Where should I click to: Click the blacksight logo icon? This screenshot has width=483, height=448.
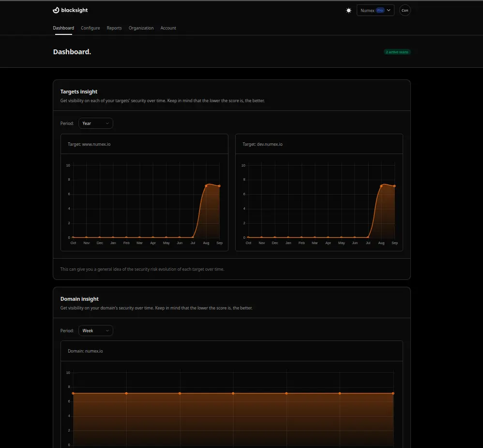point(56,10)
